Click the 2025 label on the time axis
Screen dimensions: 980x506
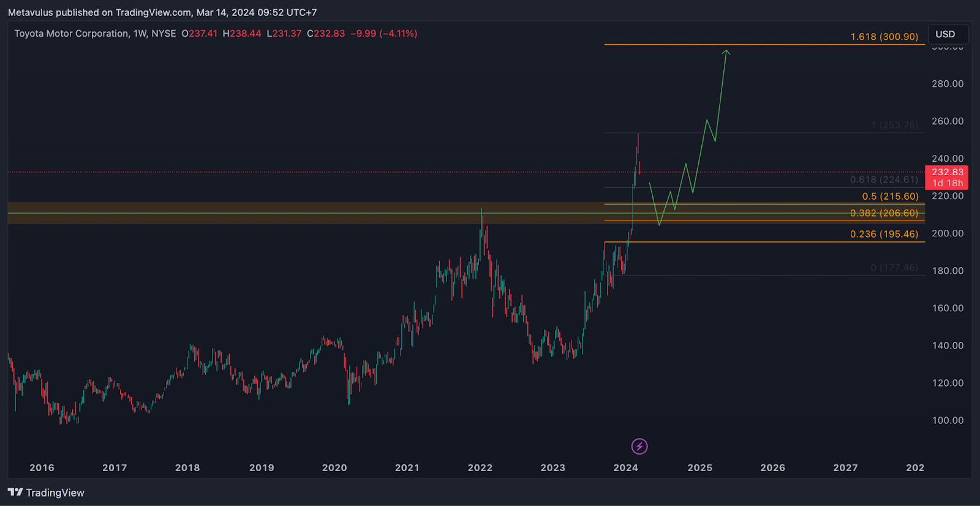coord(700,468)
